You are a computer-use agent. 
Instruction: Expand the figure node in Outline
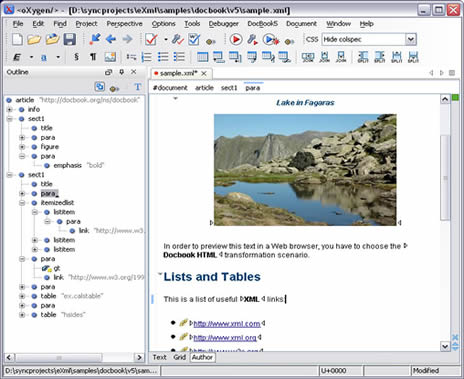(22, 147)
